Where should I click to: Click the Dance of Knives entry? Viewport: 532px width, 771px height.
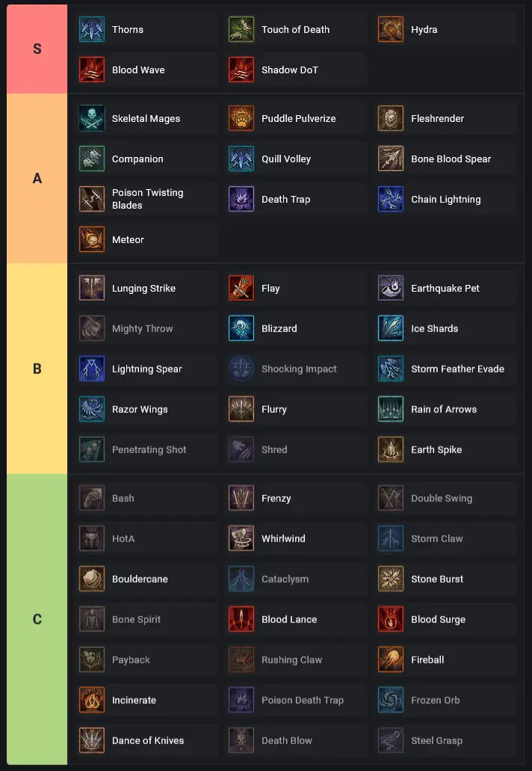tap(146, 740)
